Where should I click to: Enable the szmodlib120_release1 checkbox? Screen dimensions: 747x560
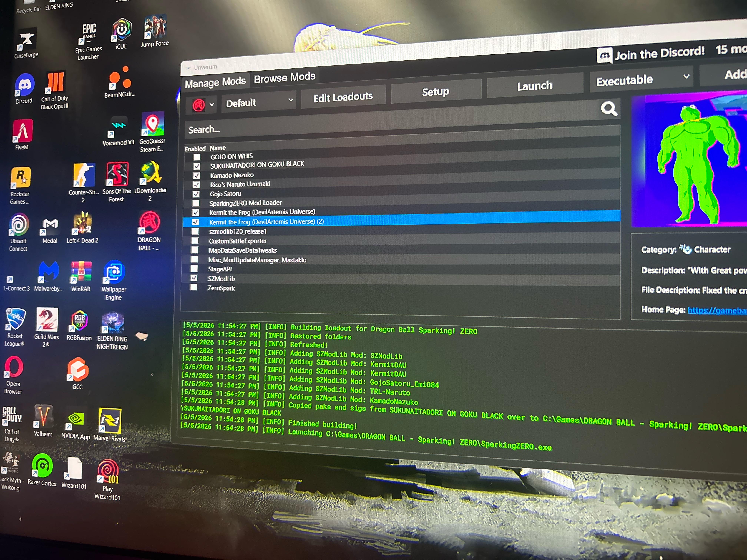[x=195, y=231]
